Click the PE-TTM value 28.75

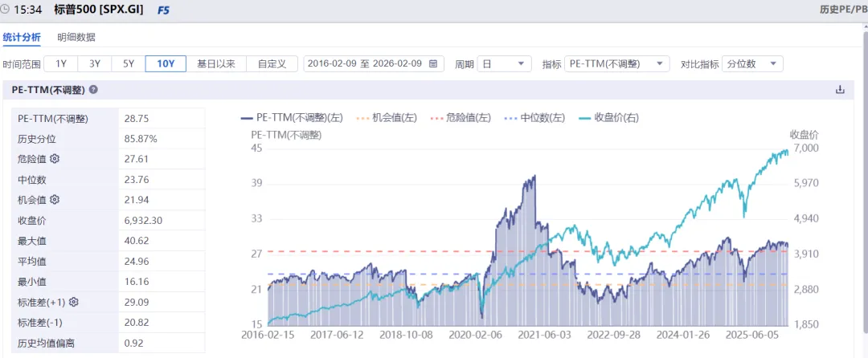137,118
